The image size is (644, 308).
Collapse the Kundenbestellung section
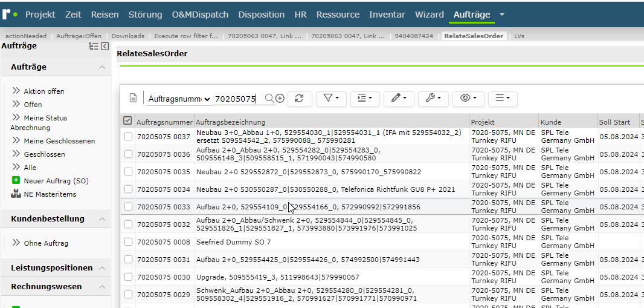click(102, 219)
